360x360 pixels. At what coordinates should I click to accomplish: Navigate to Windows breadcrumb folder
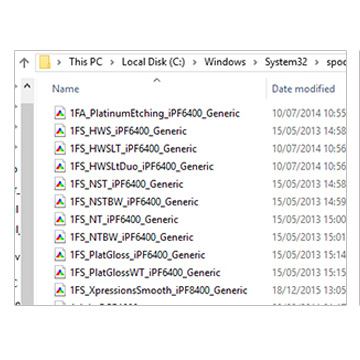[x=225, y=62]
